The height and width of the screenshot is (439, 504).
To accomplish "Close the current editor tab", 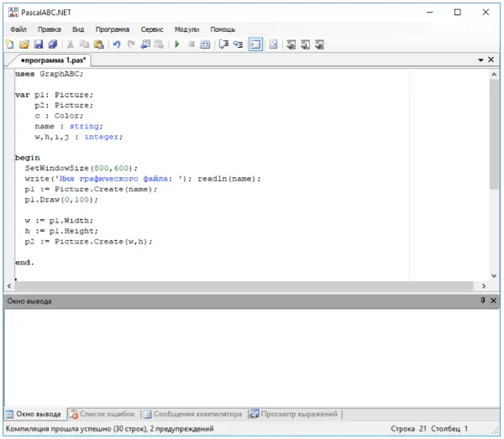I will click(x=491, y=60).
